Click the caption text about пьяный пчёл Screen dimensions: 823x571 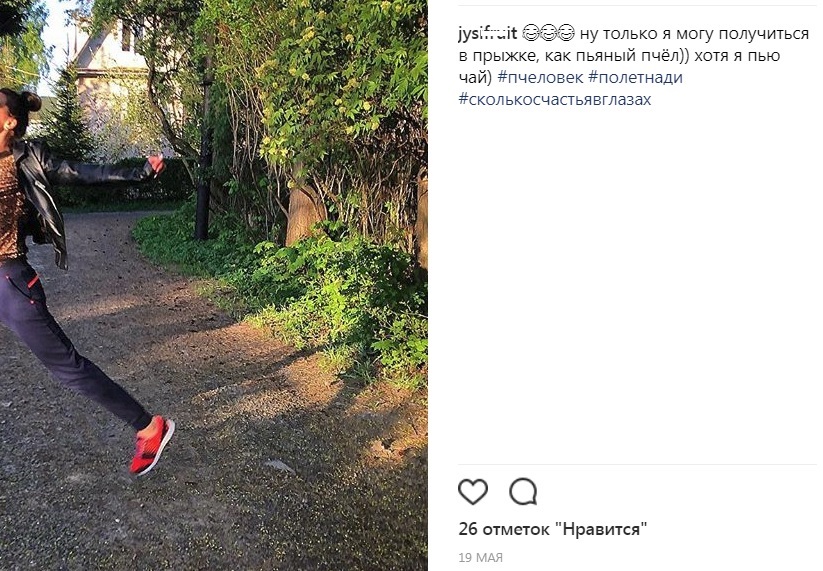pyautogui.click(x=634, y=55)
